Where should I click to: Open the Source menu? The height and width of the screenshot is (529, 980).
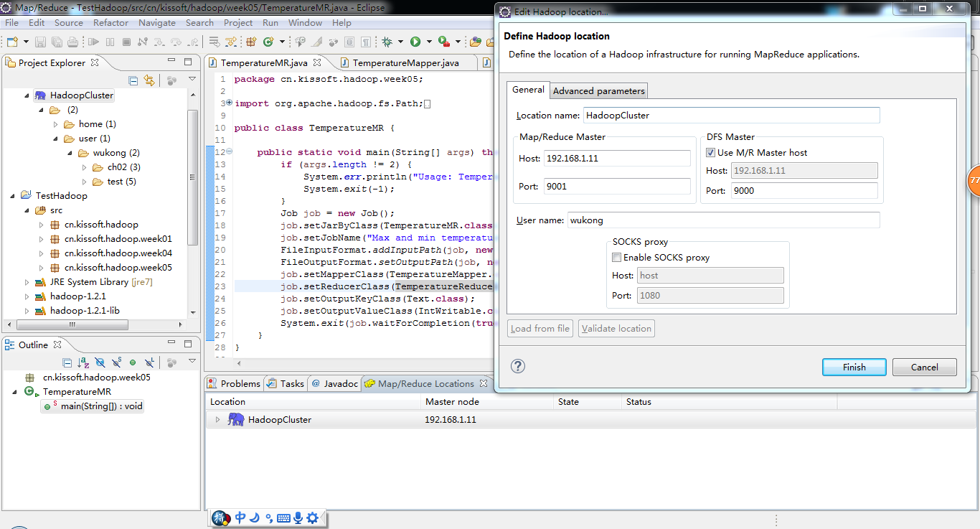pyautogui.click(x=69, y=22)
